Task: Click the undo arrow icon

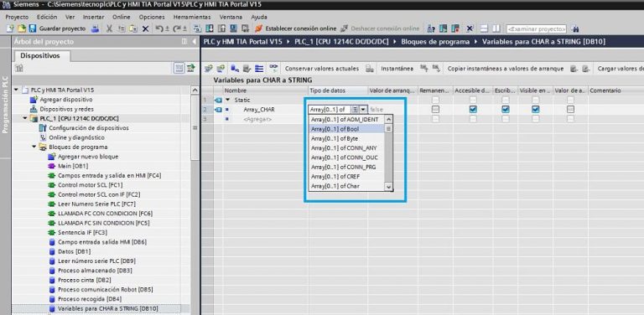Action: pos(159,28)
